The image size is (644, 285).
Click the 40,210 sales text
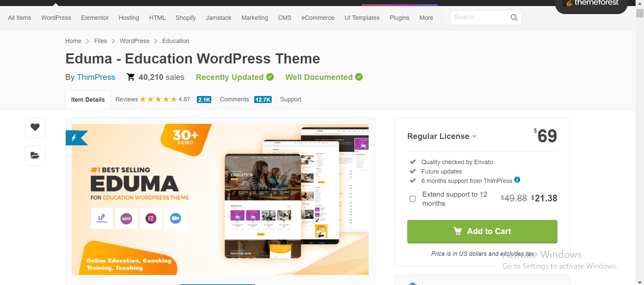161,77
